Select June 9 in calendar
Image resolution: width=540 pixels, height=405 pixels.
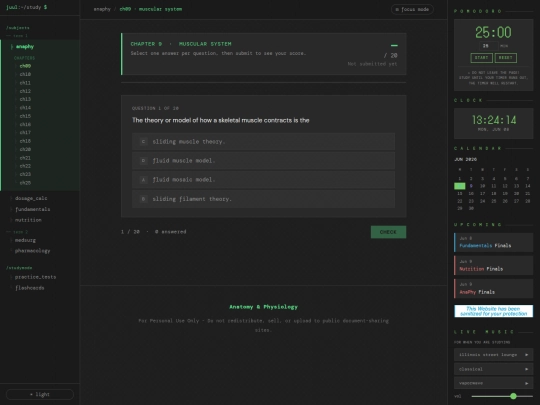tap(471, 186)
